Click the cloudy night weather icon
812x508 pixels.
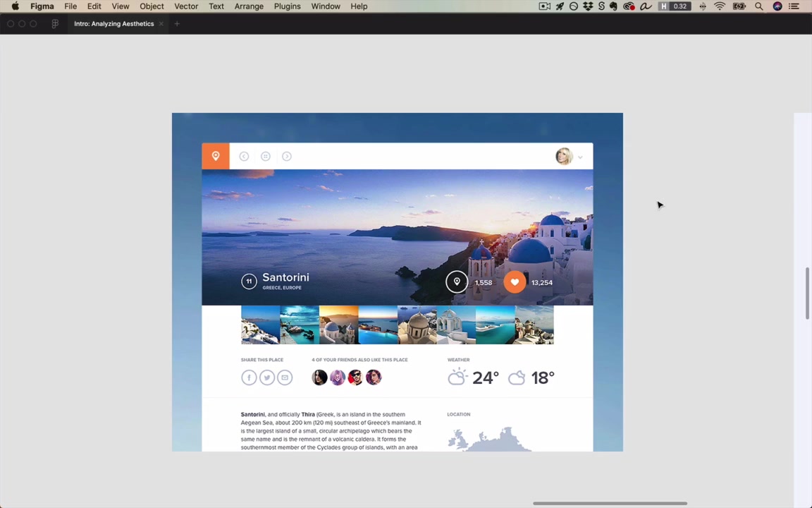coord(517,377)
